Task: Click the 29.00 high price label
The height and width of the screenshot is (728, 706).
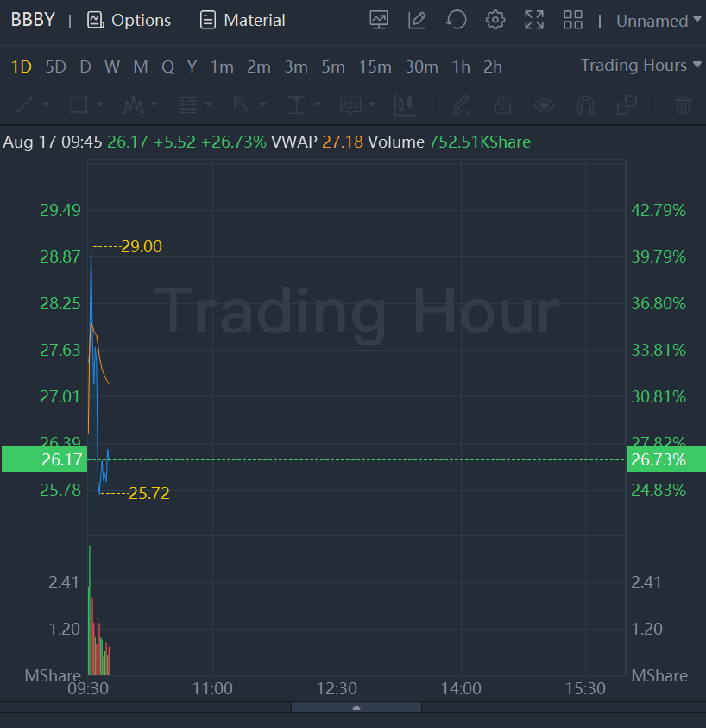Action: point(142,246)
